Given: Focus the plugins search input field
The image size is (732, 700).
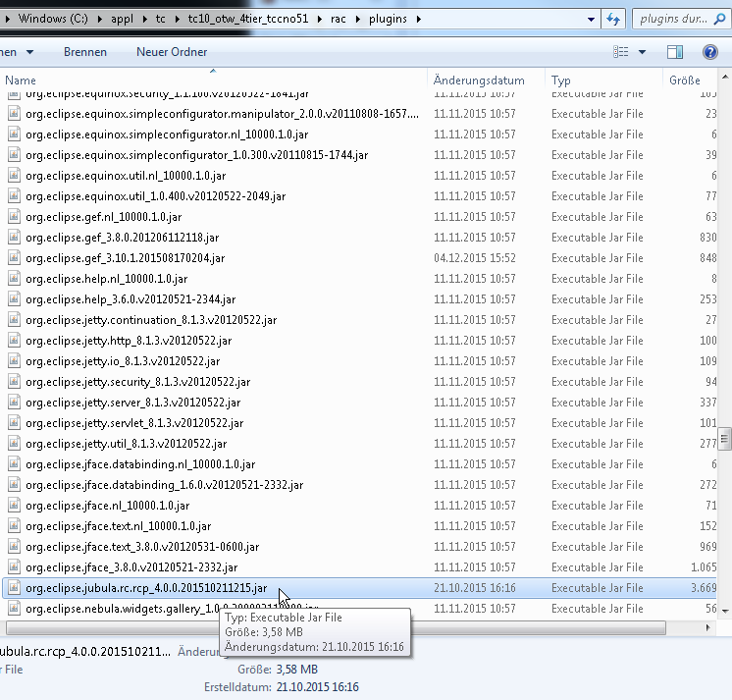Looking at the screenshot, I should [x=673, y=20].
